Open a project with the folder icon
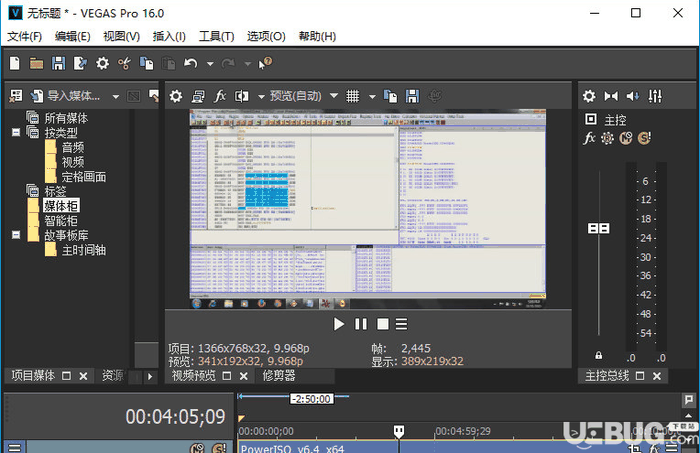This screenshot has width=700, height=453. click(x=36, y=63)
